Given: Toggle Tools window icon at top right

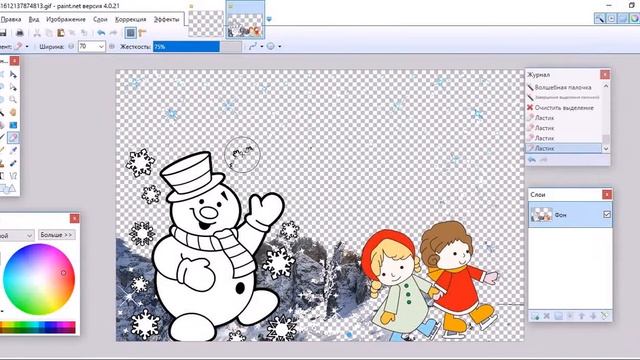Looking at the screenshot, I should (599, 18).
